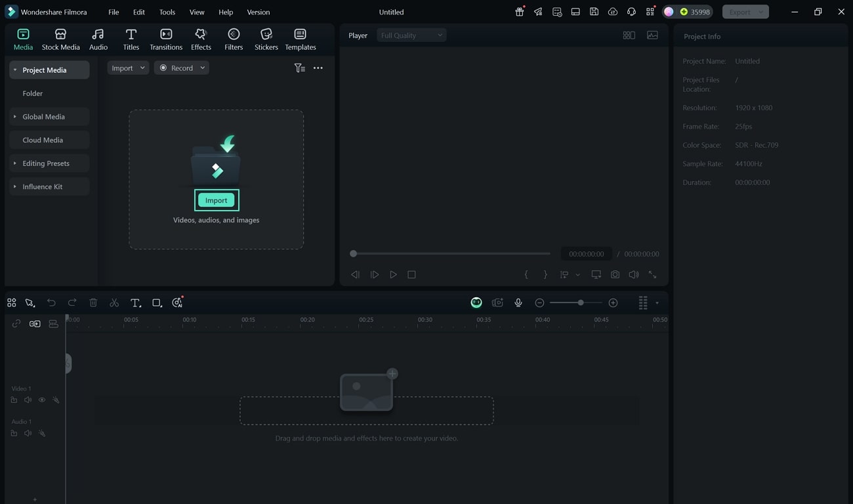Open the Stickers panel
Image resolution: width=853 pixels, height=504 pixels.
click(x=266, y=39)
